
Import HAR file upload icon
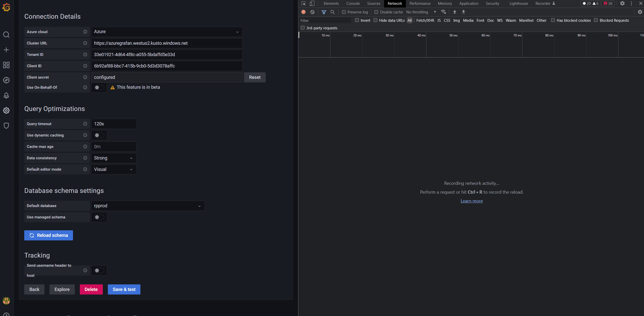pos(455,12)
